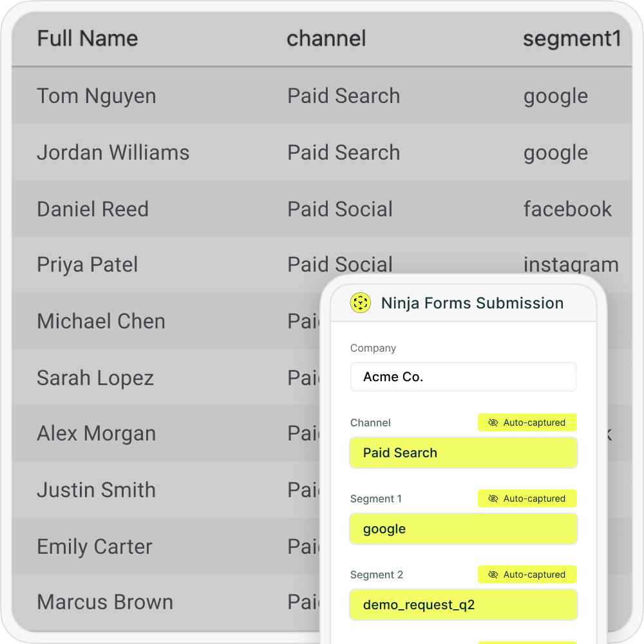This screenshot has width=644, height=644.
Task: Click the Auto-captured badge next to Segment 2
Action: pyautogui.click(x=527, y=574)
